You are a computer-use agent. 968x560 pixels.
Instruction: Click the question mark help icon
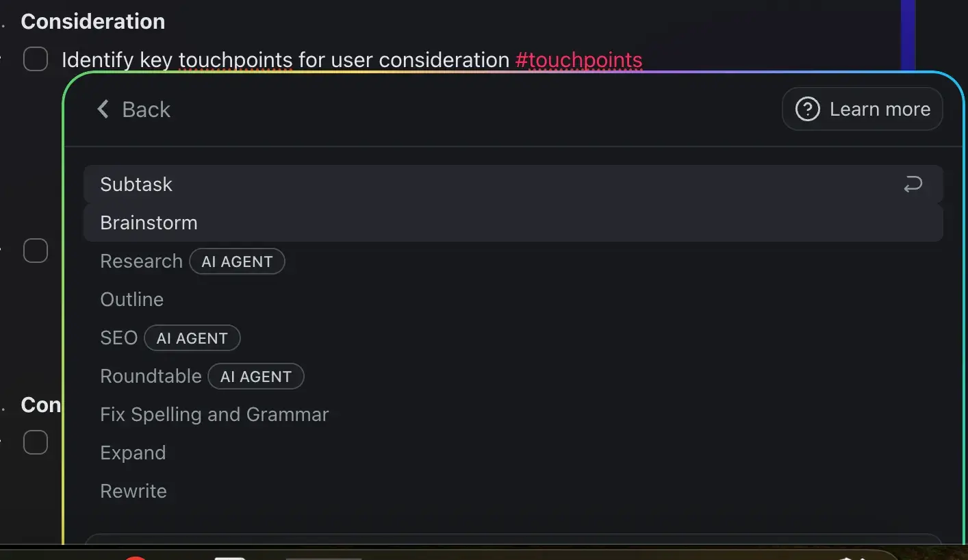808,109
